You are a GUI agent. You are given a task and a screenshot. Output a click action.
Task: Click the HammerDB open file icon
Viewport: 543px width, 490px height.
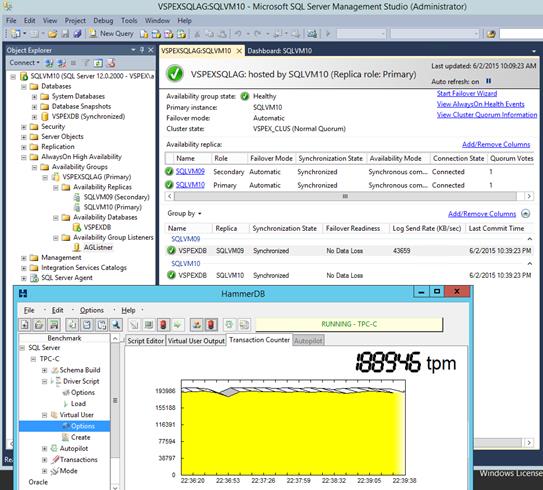[39, 325]
